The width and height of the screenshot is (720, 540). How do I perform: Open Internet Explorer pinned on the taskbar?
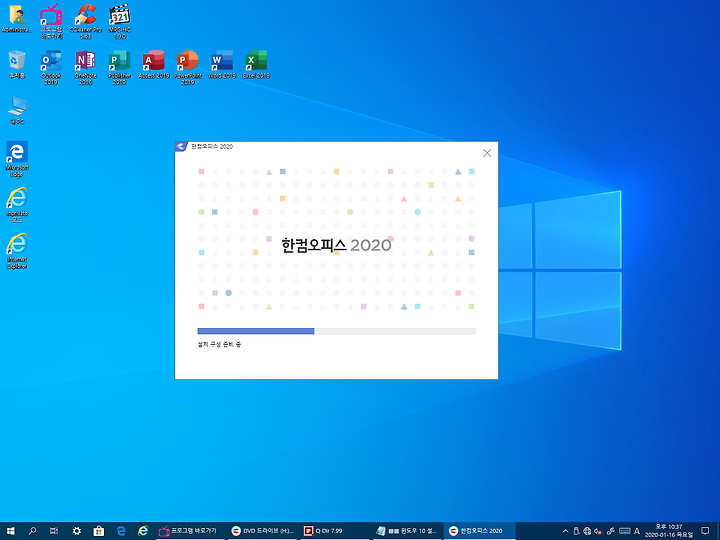(143, 531)
